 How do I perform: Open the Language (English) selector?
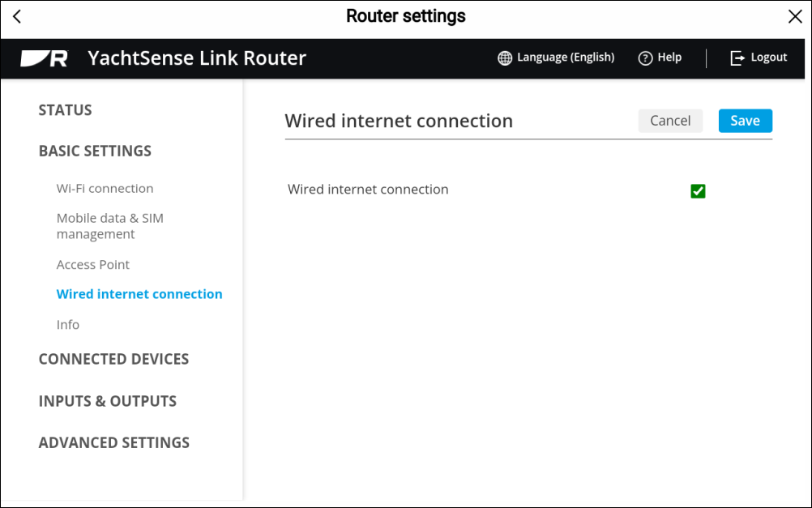coord(556,58)
